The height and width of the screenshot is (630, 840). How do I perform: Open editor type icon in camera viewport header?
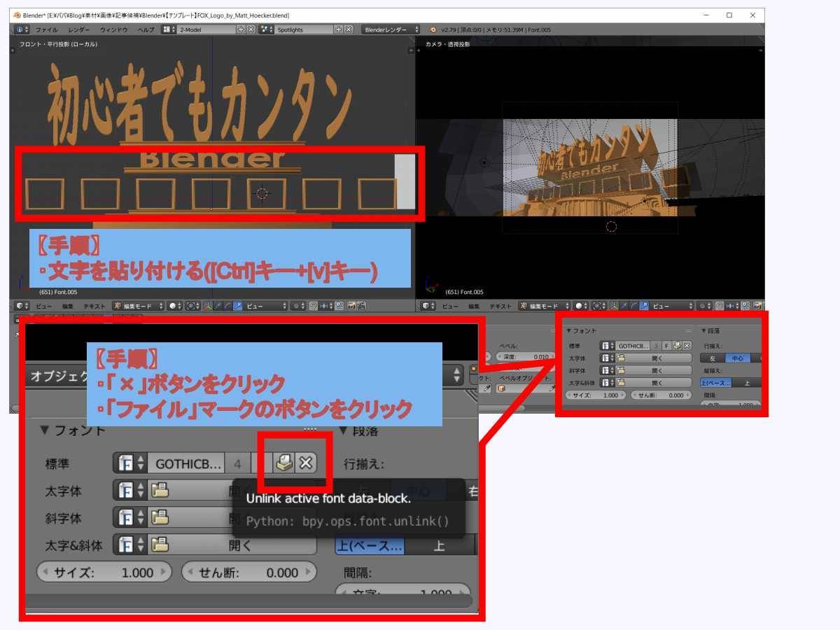click(x=428, y=306)
